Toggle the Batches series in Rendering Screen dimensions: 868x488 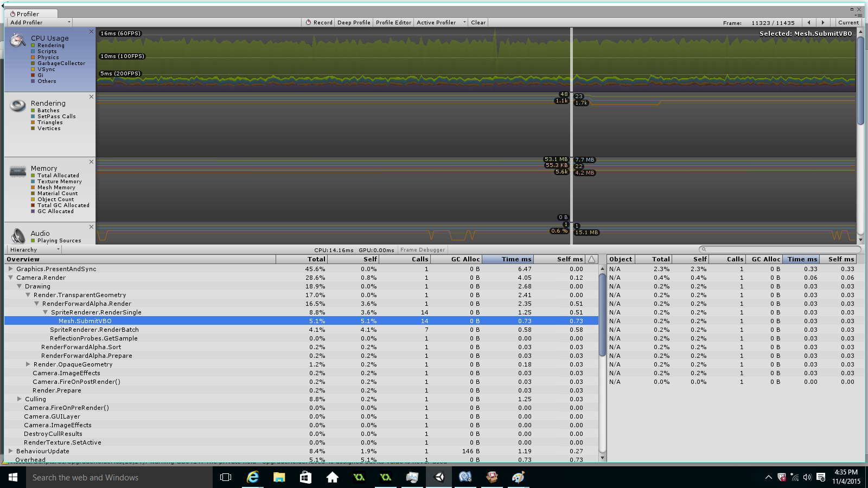click(45, 111)
